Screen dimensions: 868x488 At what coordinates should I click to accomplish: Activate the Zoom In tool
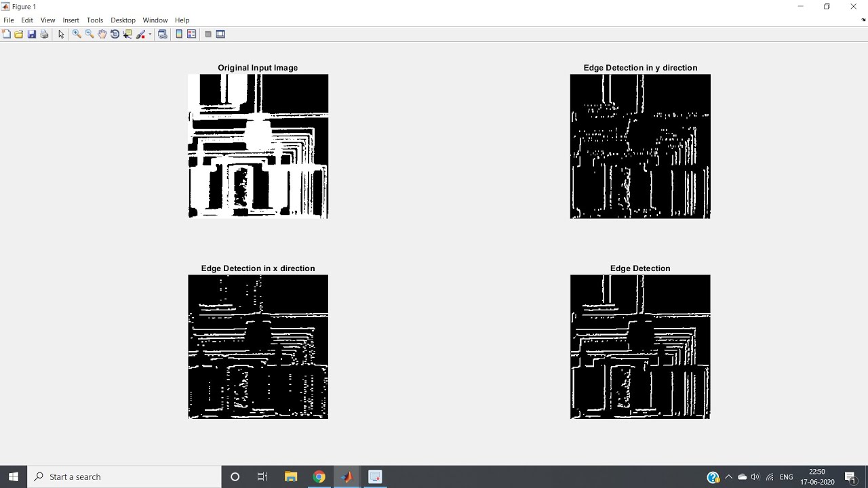pos(77,34)
